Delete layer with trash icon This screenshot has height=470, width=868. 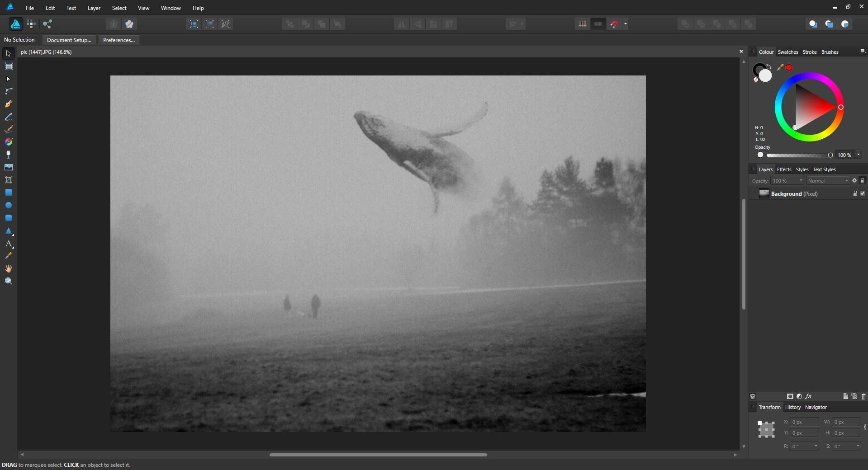coord(863,396)
